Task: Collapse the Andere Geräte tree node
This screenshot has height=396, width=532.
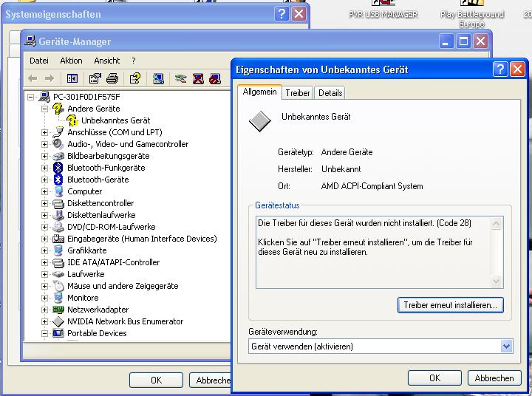Action: click(x=45, y=109)
